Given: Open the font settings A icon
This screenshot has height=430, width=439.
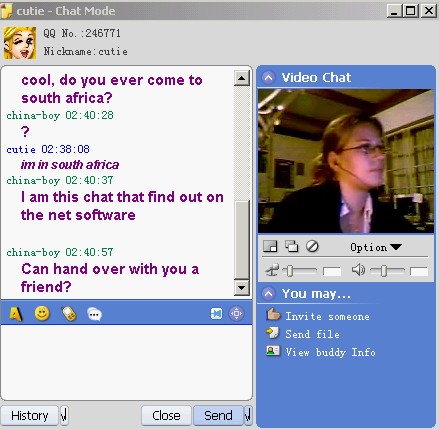Looking at the screenshot, I should point(15,314).
